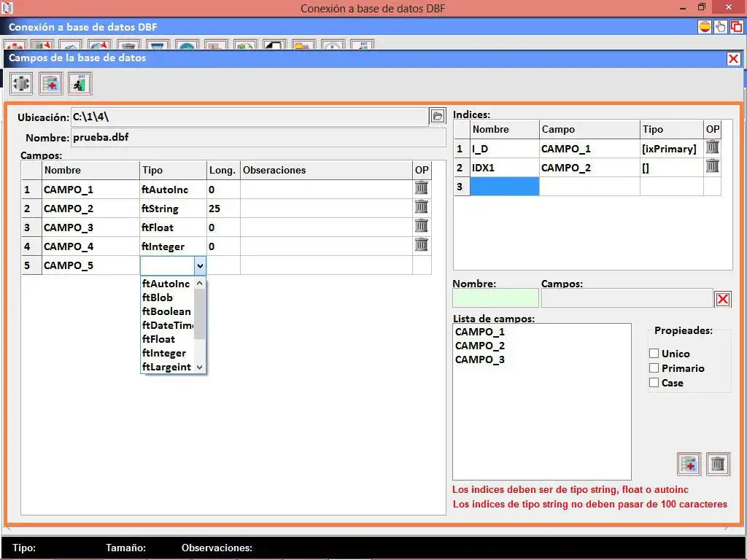
Task: Click the add-field table icon with red plus
Action: point(50,84)
